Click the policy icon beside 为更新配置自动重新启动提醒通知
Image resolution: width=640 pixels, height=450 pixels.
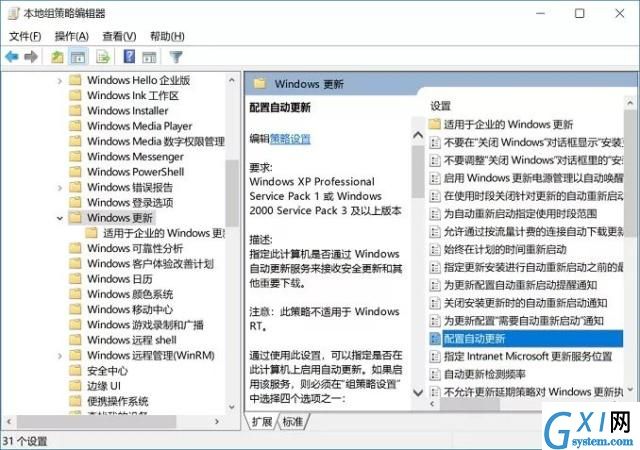435,285
